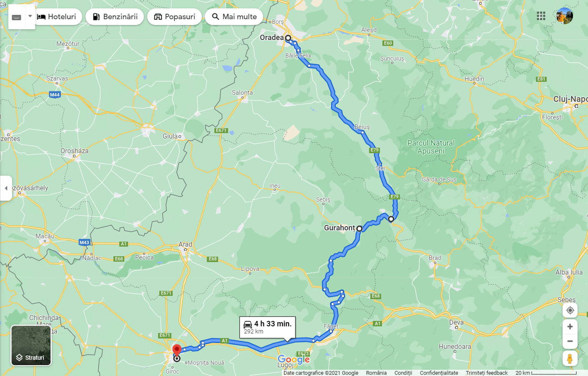The width and height of the screenshot is (588, 376).
Task: Click the keyboard input tool icon
Action: pos(17,17)
